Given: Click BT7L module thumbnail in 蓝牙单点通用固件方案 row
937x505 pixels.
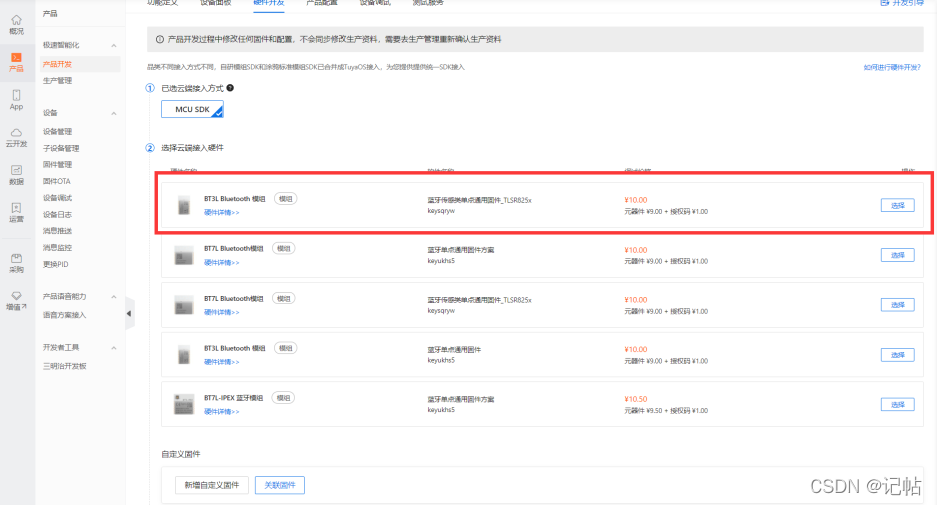Looking at the screenshot, I should [183, 255].
